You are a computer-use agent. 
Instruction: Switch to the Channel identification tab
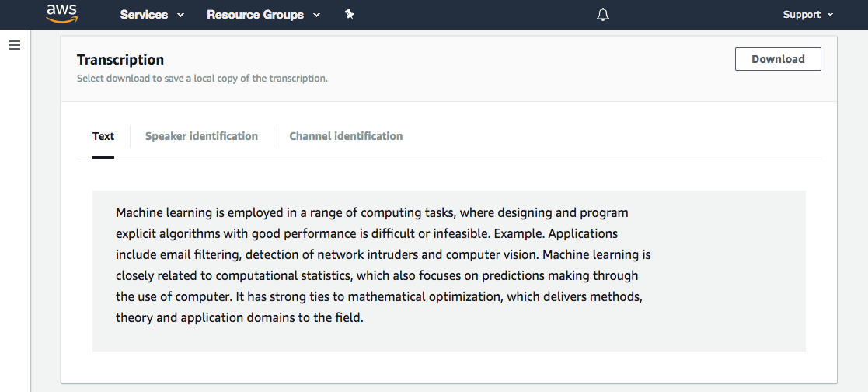tap(346, 136)
